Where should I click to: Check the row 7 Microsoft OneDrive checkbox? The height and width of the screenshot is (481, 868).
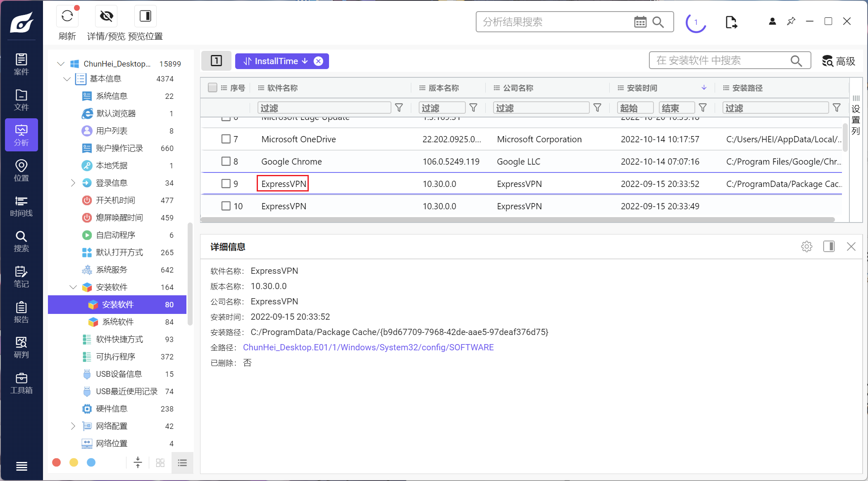[x=226, y=139]
